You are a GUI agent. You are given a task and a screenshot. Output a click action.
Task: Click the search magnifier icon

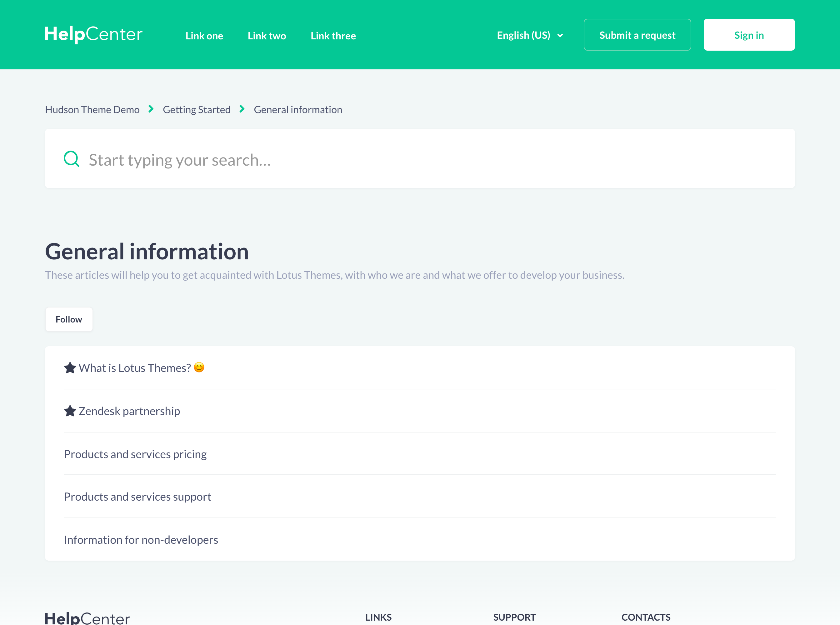[x=71, y=159]
